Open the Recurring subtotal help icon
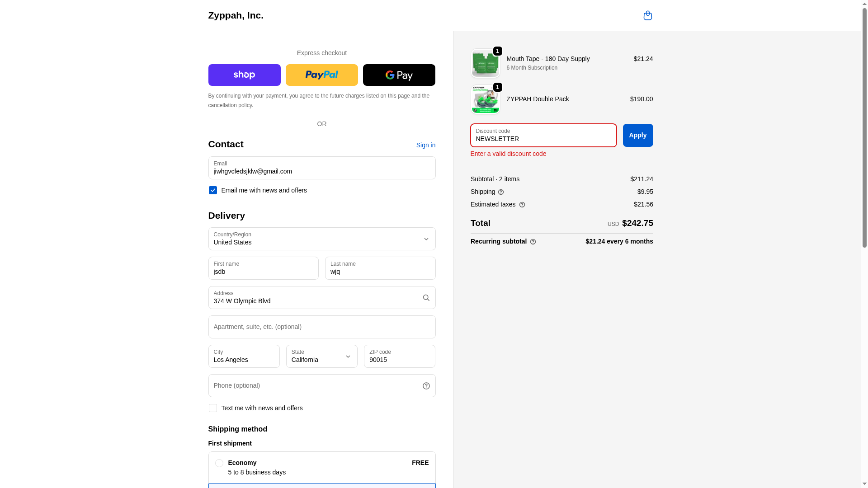The height and width of the screenshot is (488, 868). point(533,242)
